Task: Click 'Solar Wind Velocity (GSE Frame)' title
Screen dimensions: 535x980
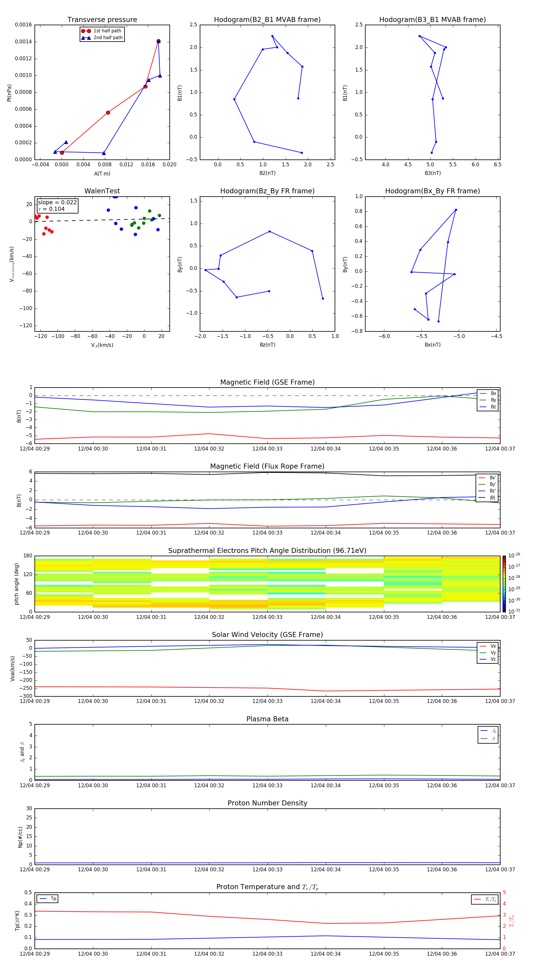Action: click(x=267, y=635)
